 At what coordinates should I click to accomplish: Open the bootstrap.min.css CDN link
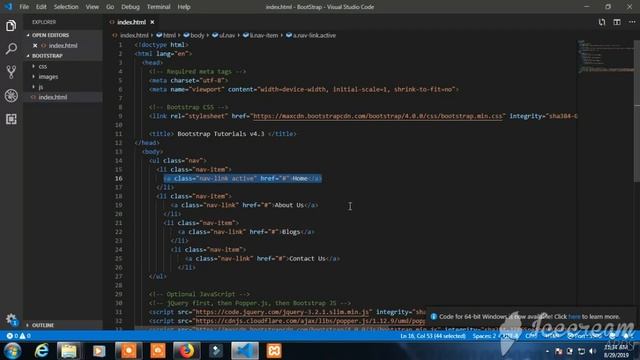point(378,116)
